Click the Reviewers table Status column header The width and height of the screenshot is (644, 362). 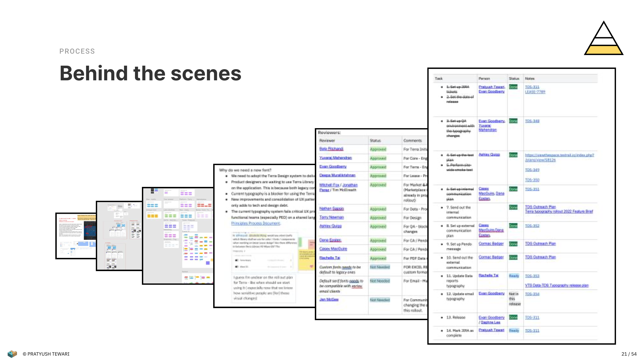click(x=375, y=141)
